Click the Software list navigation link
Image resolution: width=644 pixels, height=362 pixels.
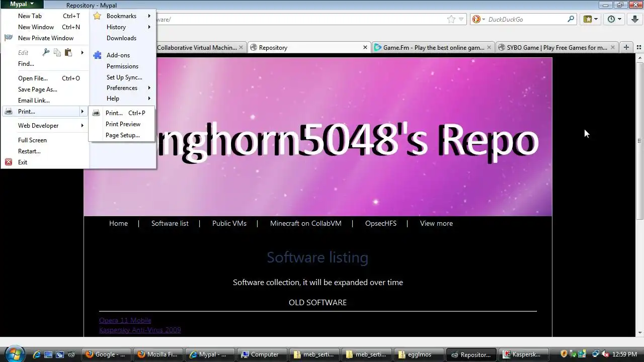coord(170,223)
